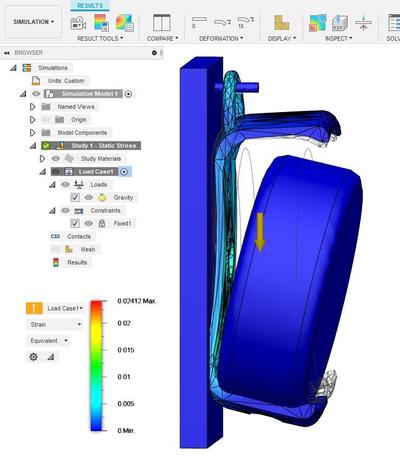Open the INSPECT menu
This screenshot has height=463, width=400.
pos(339,39)
